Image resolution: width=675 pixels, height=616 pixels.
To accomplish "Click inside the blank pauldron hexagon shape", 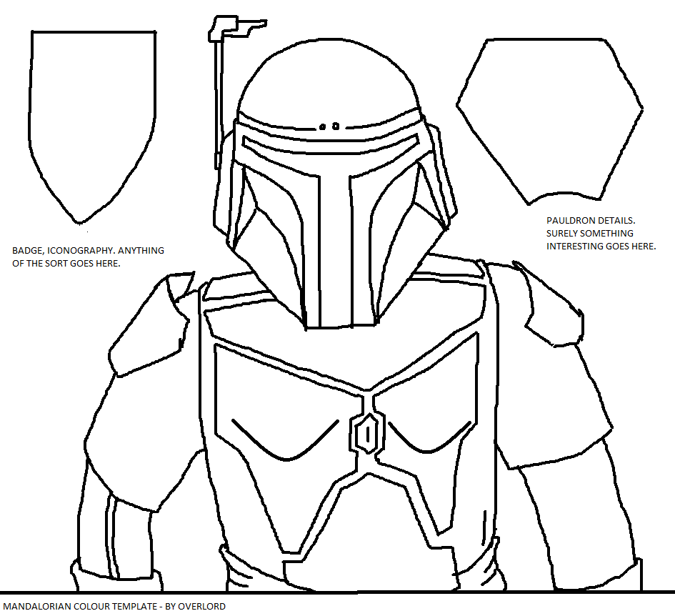I will 549,118.
